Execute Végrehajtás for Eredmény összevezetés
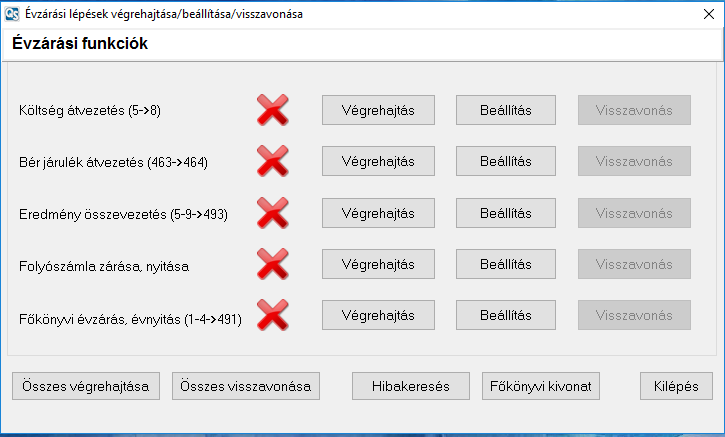725x437 pixels. 378,213
